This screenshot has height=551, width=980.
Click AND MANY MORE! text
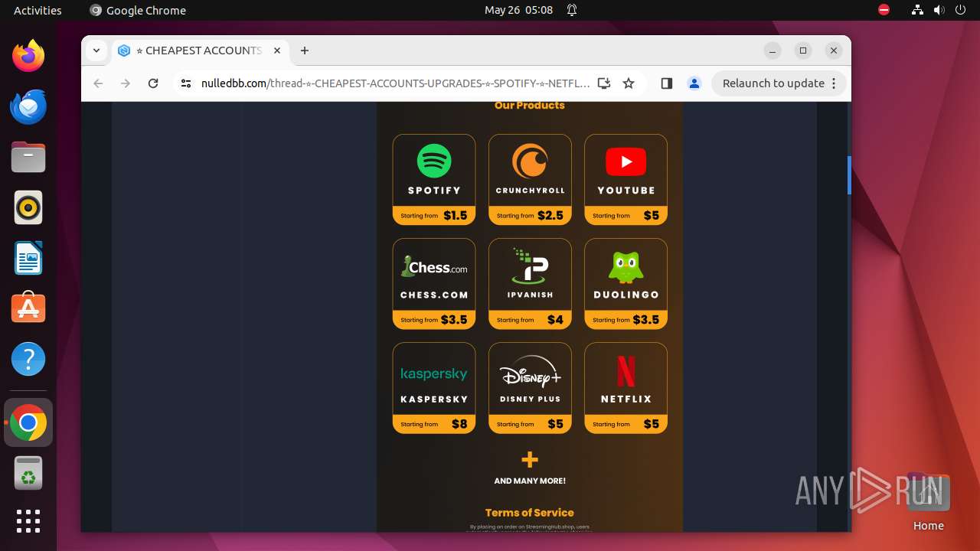[x=530, y=481]
